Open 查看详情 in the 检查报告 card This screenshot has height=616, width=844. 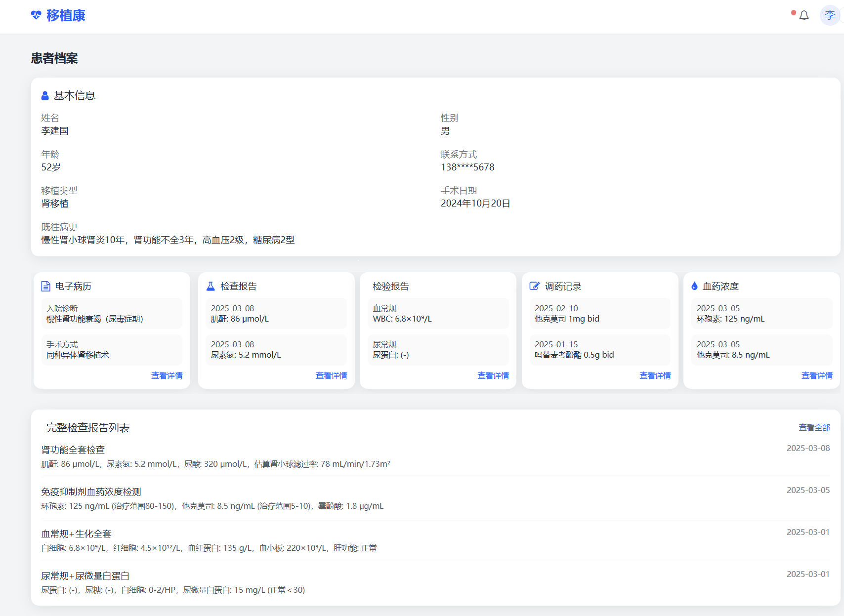coord(331,376)
